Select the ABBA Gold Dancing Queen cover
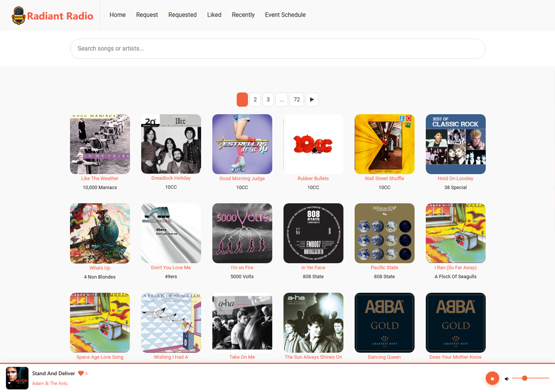Screen dimensions: 555x392 tap(384, 322)
